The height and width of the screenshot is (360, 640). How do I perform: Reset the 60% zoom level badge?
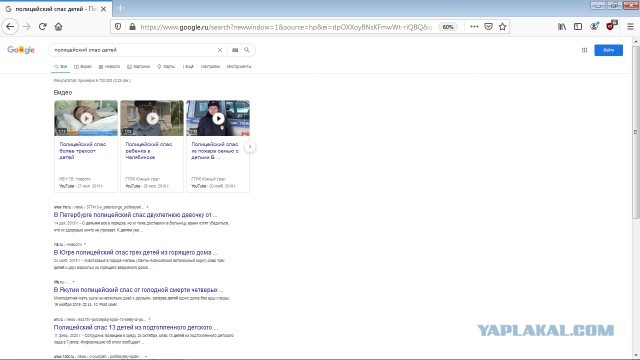pyautogui.click(x=448, y=27)
